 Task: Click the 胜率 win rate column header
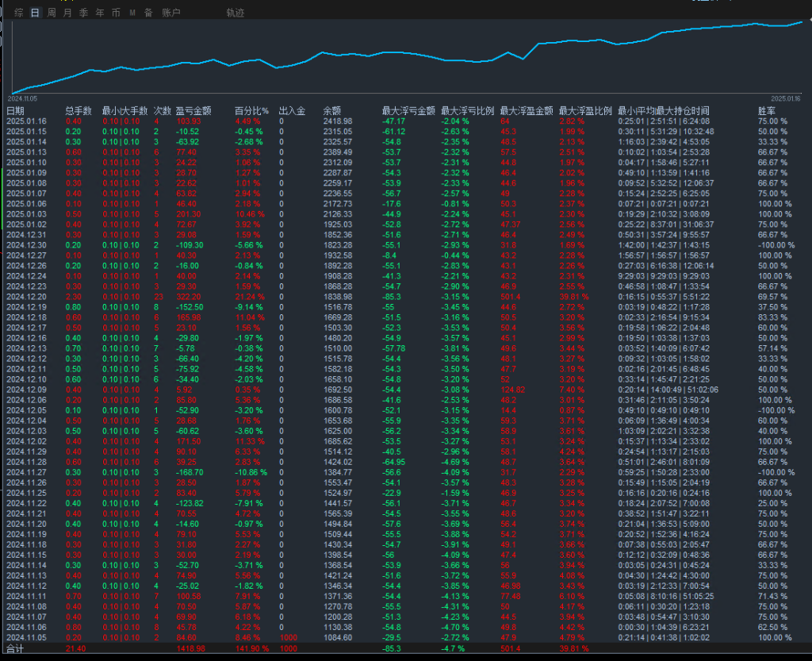[767, 111]
